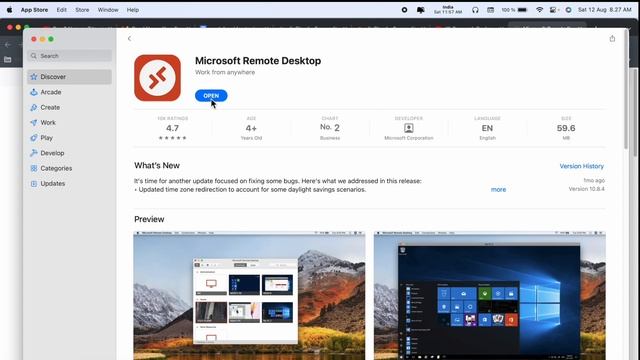
Task: Open the Microsoft Remote Desktop app
Action: (x=211, y=96)
